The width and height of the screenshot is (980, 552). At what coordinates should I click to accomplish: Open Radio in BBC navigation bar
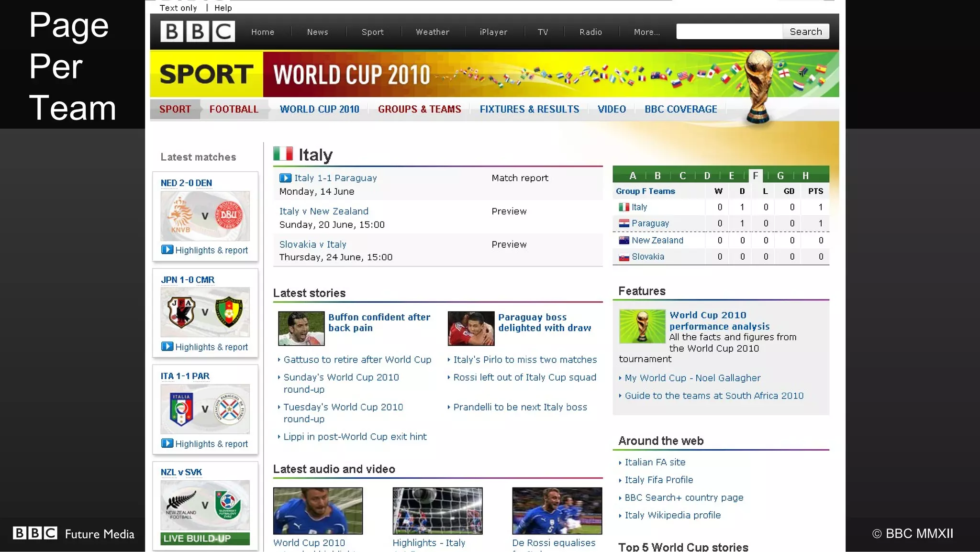click(x=590, y=32)
